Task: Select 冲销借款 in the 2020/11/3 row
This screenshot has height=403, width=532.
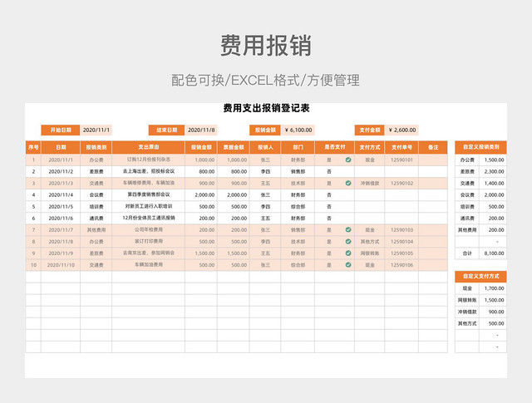Action: tap(369, 183)
